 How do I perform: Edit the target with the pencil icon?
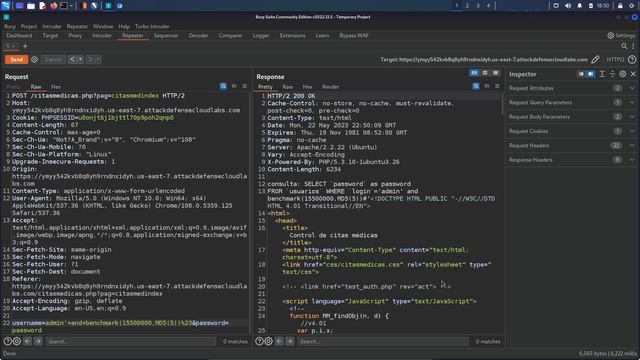596,60
